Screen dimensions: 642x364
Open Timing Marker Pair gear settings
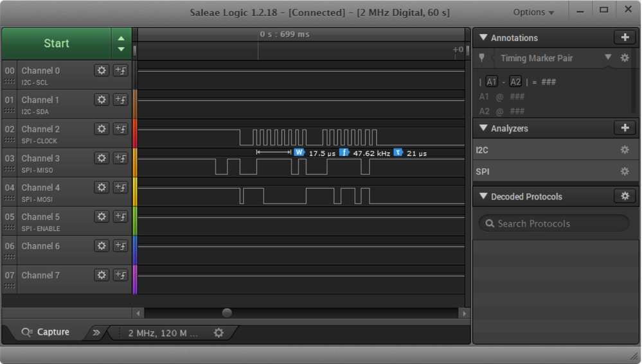tap(625, 58)
